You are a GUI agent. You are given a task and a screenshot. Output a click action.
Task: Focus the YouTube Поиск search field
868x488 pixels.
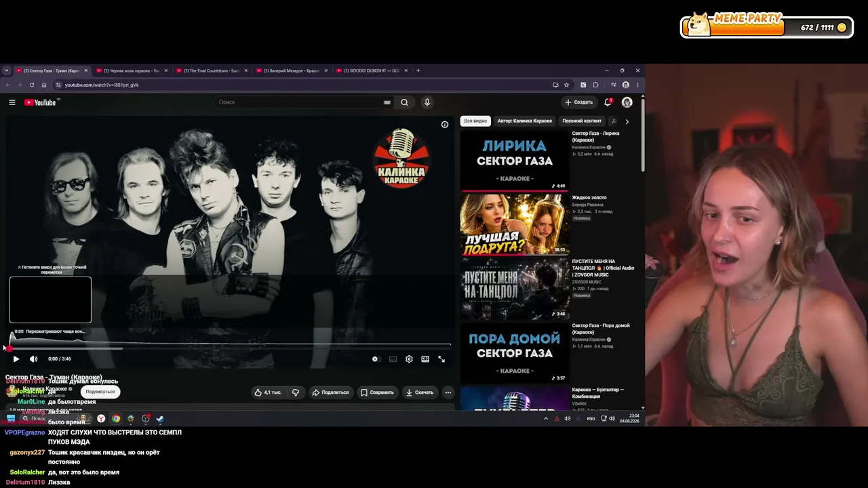coord(298,102)
